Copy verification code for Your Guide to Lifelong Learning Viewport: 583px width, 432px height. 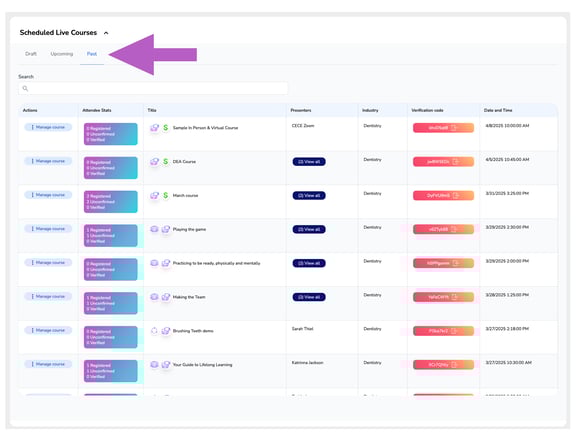(x=454, y=365)
